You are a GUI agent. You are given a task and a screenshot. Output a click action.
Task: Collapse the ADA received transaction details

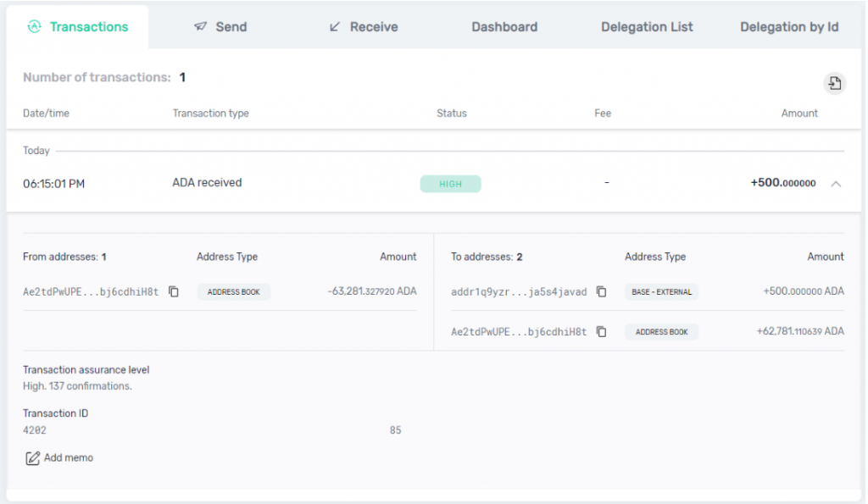click(836, 184)
